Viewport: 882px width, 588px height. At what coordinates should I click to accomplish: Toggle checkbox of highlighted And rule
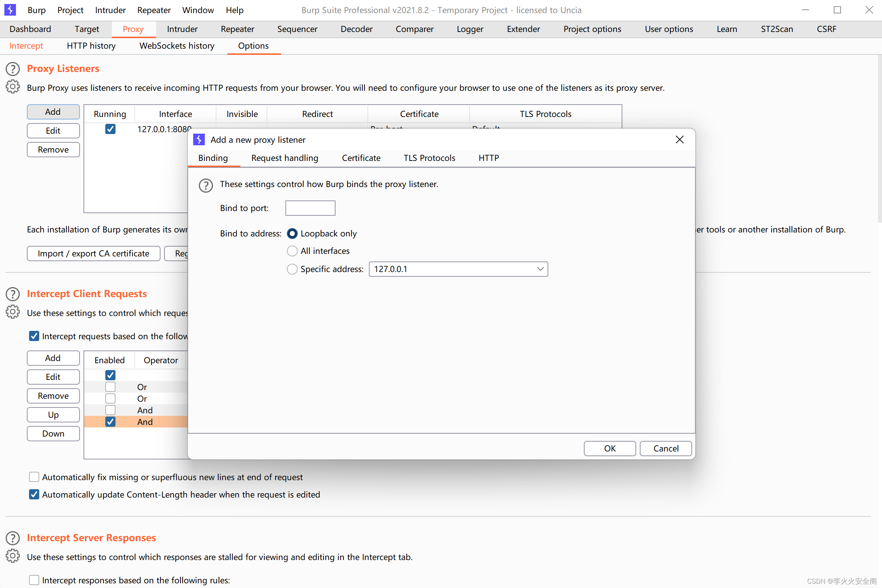click(x=110, y=422)
